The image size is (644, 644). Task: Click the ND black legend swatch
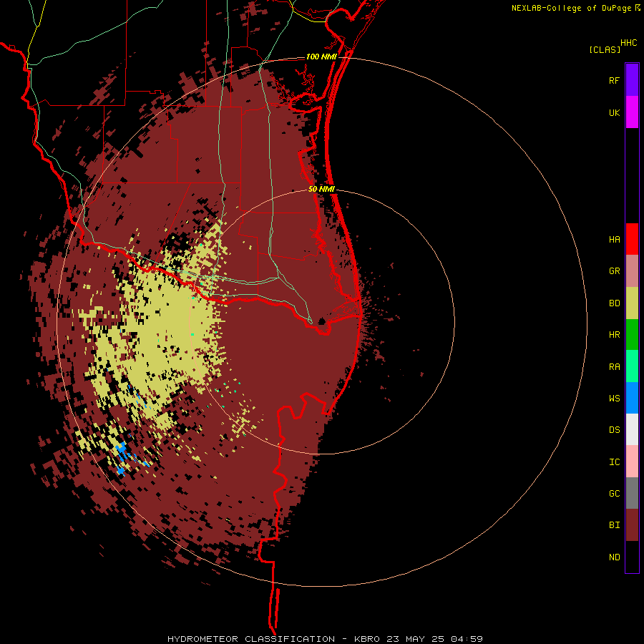click(x=632, y=557)
